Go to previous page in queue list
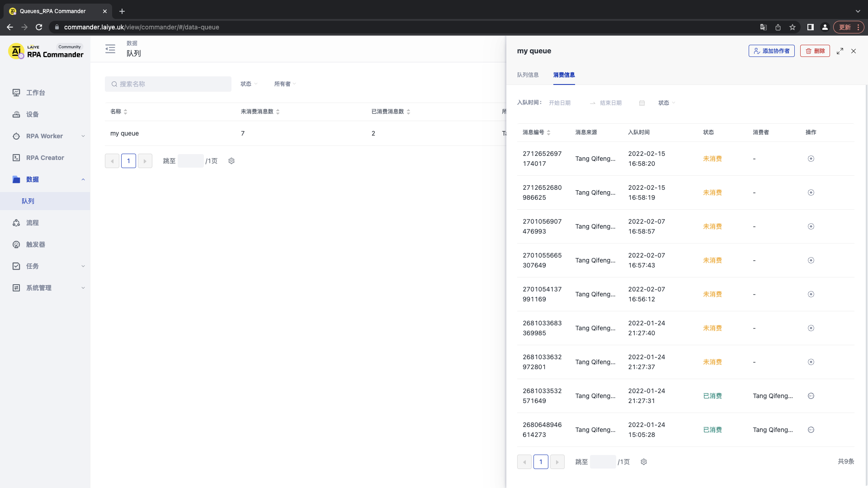Image resolution: width=868 pixels, height=488 pixels. (x=112, y=161)
